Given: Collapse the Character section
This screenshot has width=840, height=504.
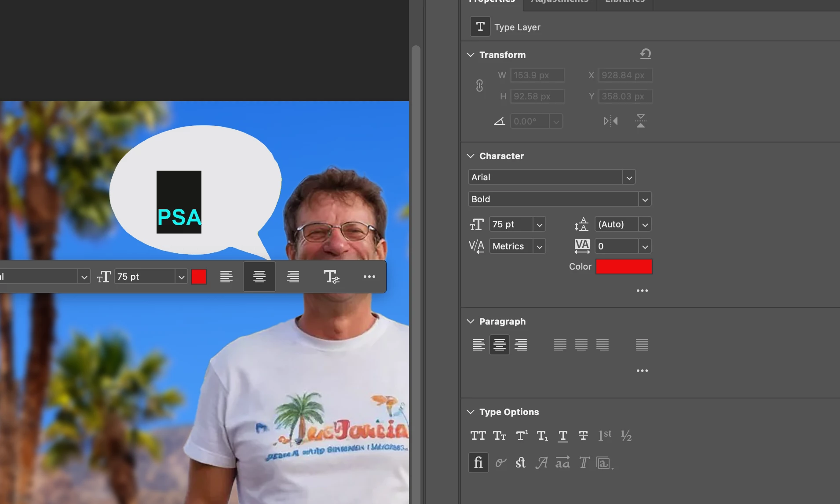Looking at the screenshot, I should point(471,156).
